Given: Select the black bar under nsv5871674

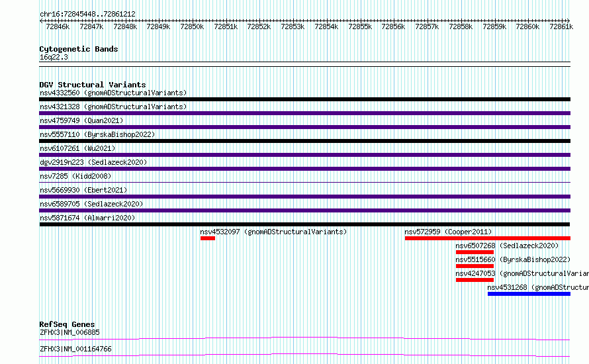Looking at the screenshot, I should 304,224.
